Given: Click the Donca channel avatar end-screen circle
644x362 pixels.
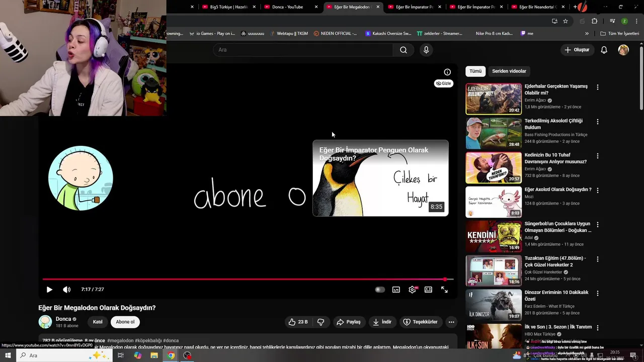Looking at the screenshot, I should pyautogui.click(x=80, y=178).
